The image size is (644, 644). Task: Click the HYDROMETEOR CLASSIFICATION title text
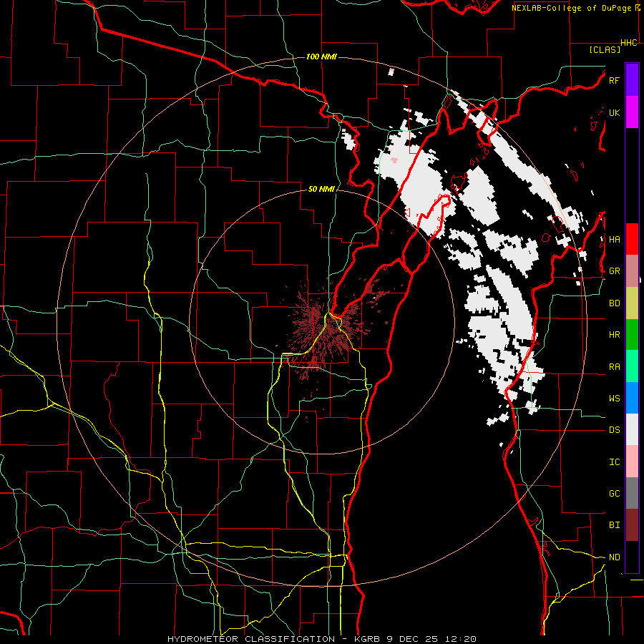point(251,639)
